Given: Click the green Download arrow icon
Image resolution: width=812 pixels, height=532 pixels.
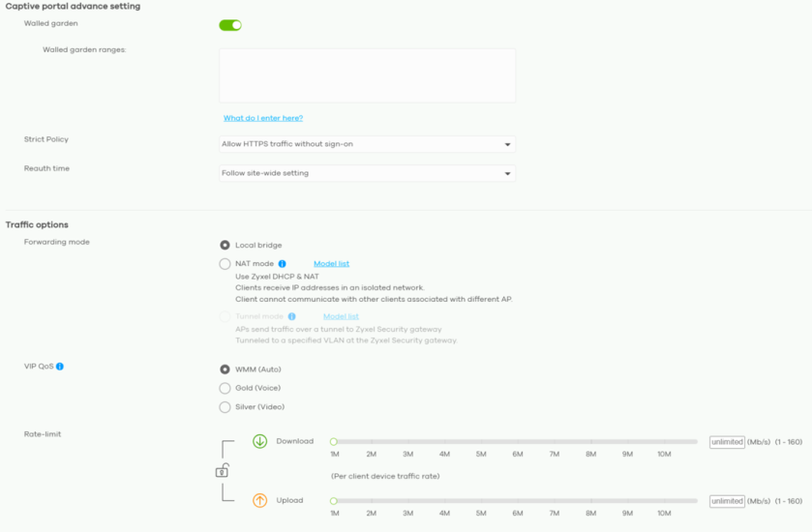Looking at the screenshot, I should coord(260,441).
